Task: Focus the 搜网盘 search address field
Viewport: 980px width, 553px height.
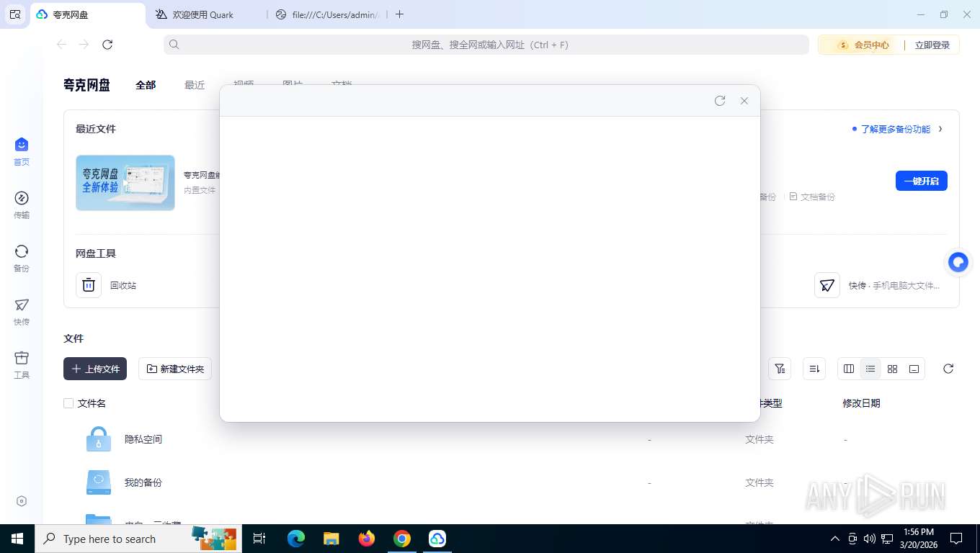Action: (486, 45)
